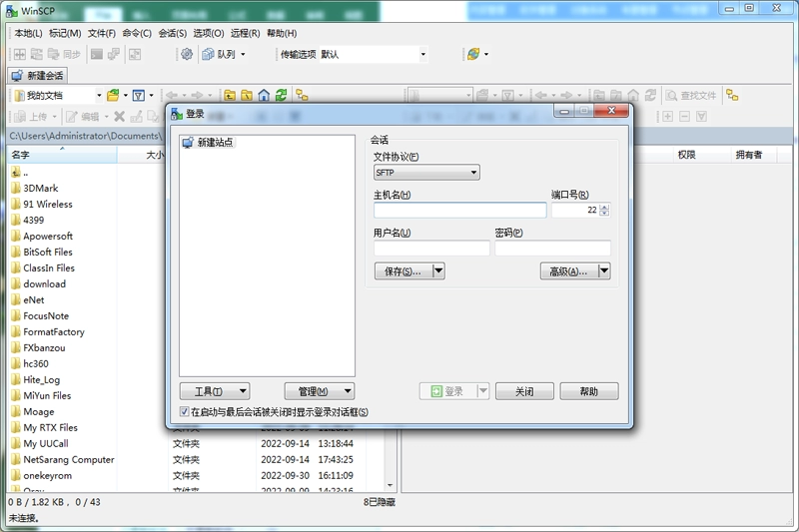
Task: Click the filter icon in local panel toolbar
Action: [x=138, y=95]
